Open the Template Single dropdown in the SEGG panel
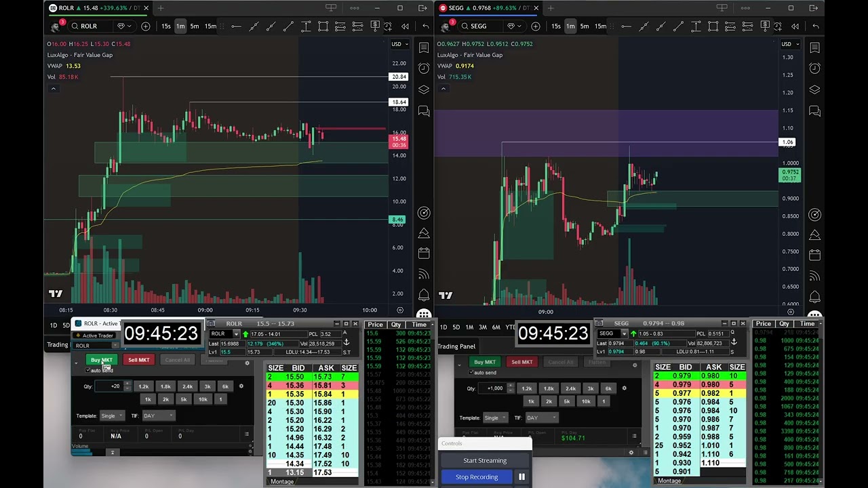This screenshot has height=488, width=868. coord(495,418)
